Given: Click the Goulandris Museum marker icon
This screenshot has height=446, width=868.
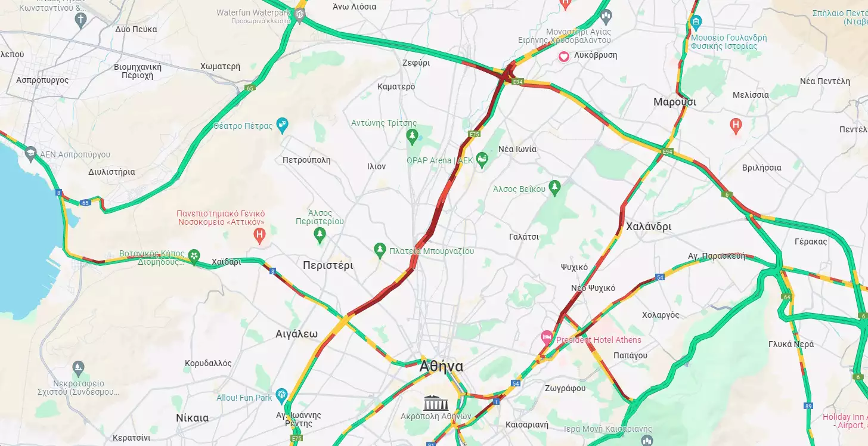Looking at the screenshot, I should [x=695, y=23].
